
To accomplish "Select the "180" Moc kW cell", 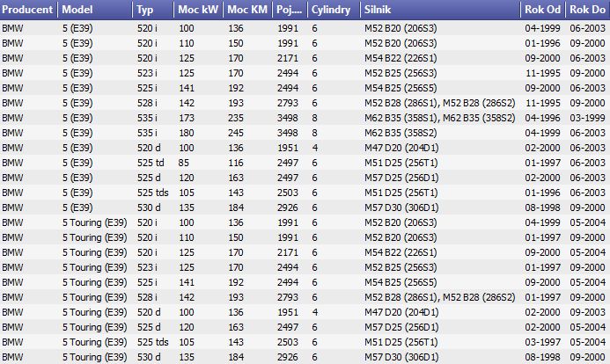I will point(187,133).
